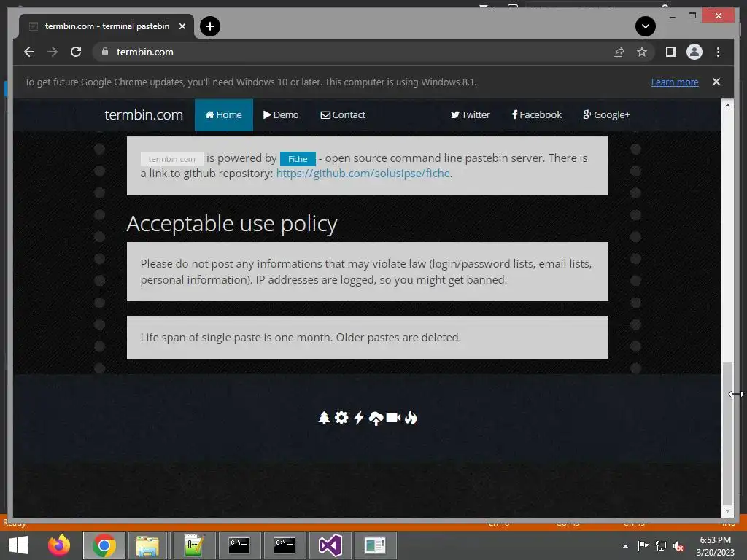The width and height of the screenshot is (747, 560).
Task: Open Visual Studio from the taskbar
Action: (x=330, y=545)
